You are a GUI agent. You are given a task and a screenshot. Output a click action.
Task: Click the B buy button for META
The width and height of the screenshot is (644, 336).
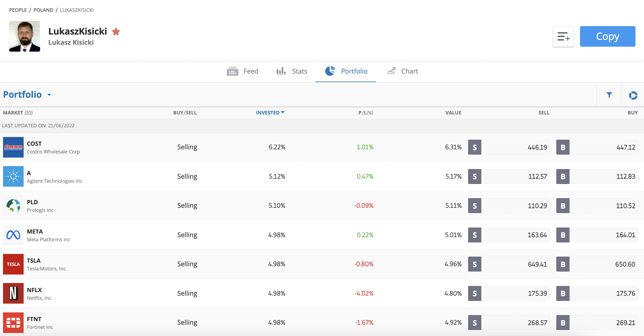pos(563,235)
